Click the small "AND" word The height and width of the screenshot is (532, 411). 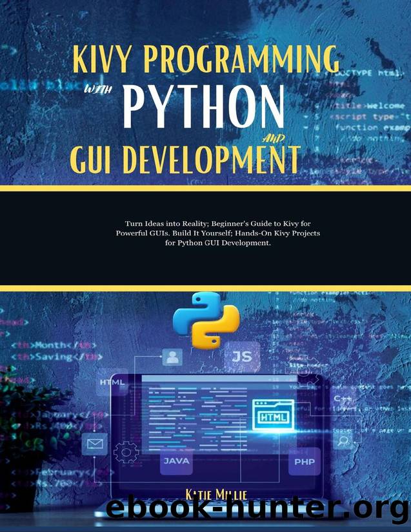(273, 139)
